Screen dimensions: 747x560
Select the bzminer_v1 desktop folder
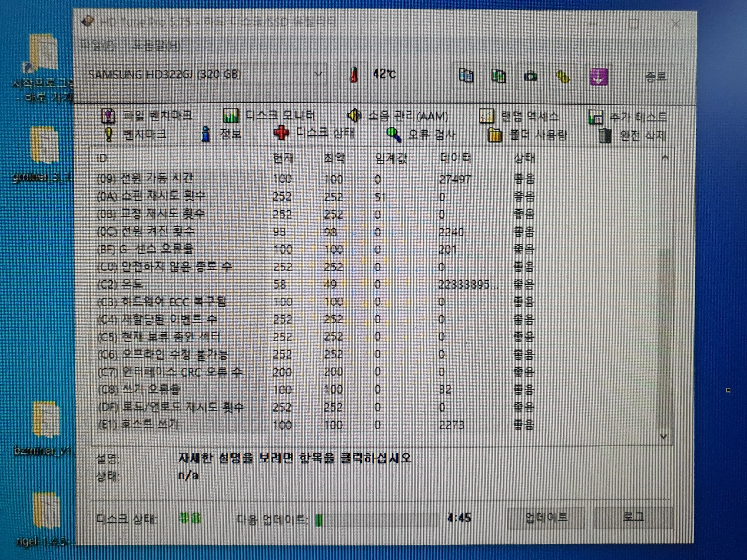click(44, 428)
